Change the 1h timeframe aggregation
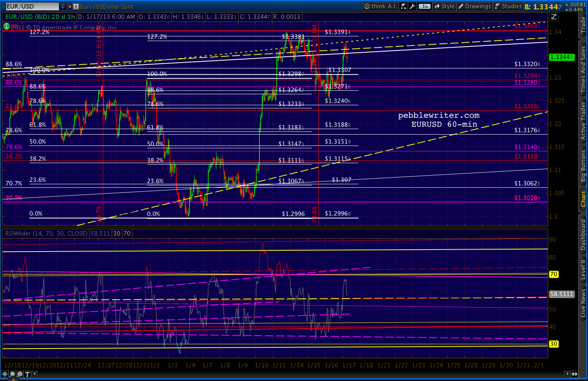Viewport: 588px width, 381px height. click(424, 6)
